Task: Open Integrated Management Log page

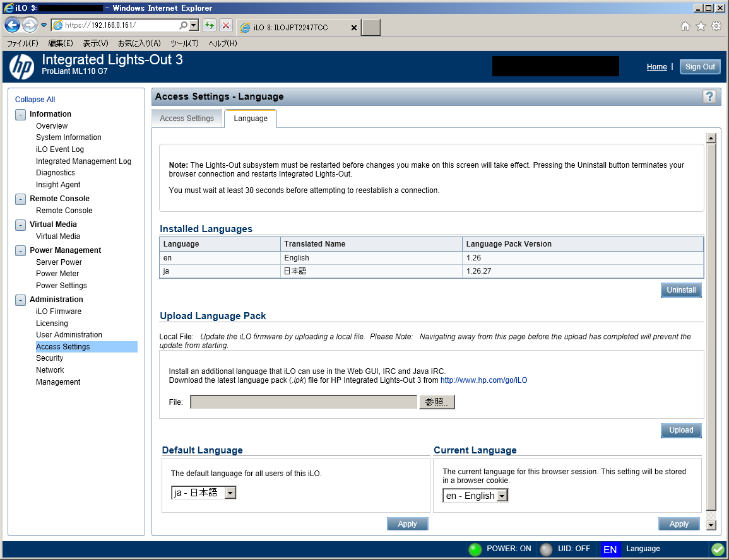Action: tap(83, 161)
